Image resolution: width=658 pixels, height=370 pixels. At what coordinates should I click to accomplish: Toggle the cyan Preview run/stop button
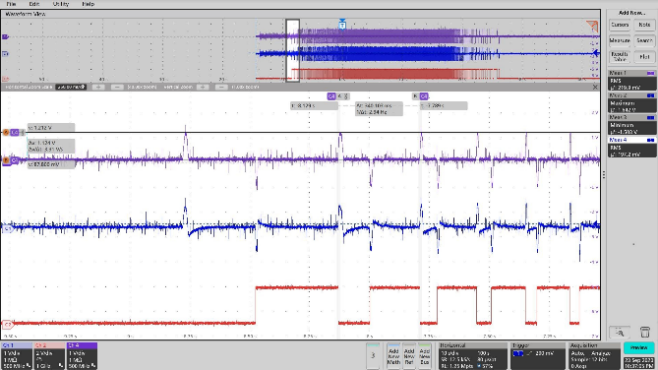click(x=639, y=348)
